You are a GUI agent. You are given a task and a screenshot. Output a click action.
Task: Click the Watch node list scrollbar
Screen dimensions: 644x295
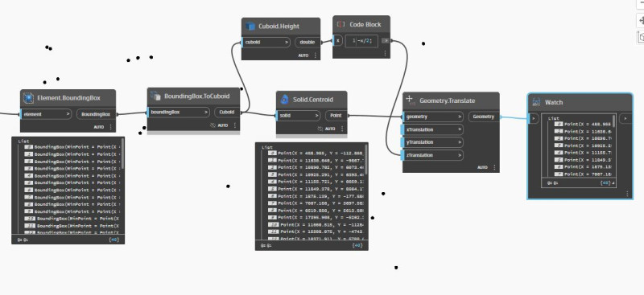pos(613,121)
